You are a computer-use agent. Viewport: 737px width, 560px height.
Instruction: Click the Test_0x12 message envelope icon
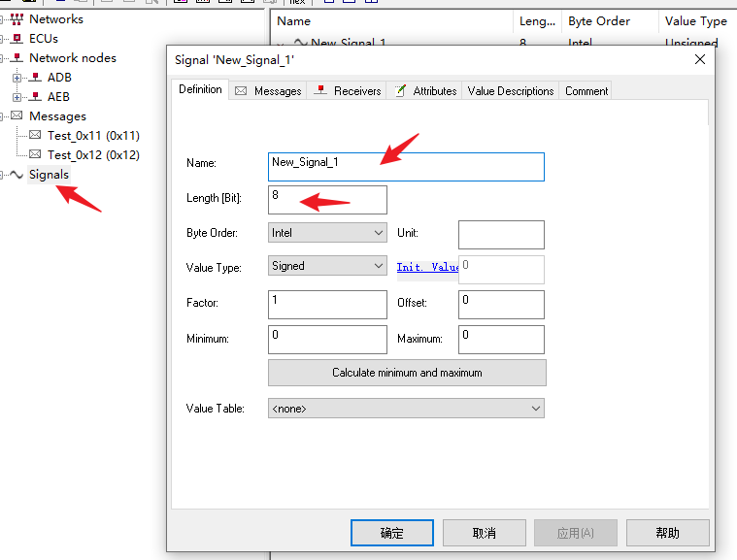(35, 154)
